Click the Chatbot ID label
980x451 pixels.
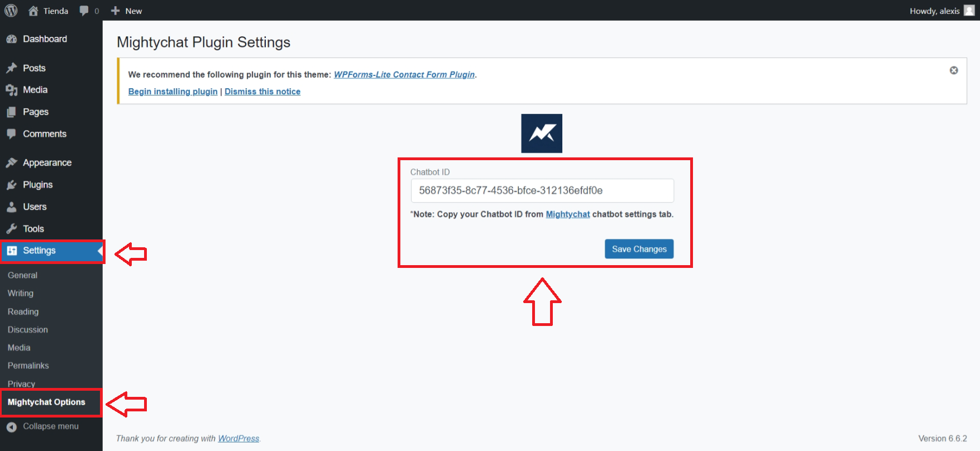pyautogui.click(x=430, y=172)
